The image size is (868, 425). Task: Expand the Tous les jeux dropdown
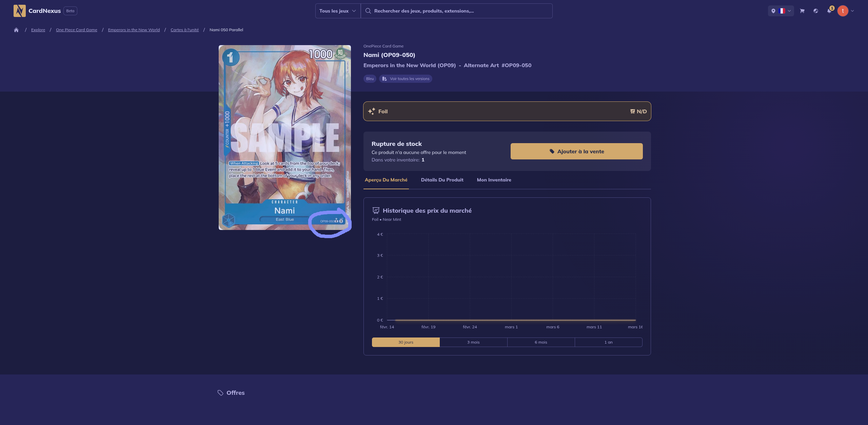coord(338,11)
